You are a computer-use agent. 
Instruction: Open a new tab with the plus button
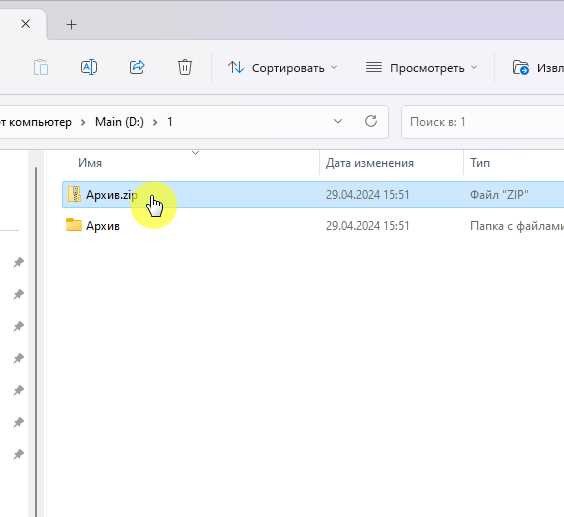(x=72, y=24)
